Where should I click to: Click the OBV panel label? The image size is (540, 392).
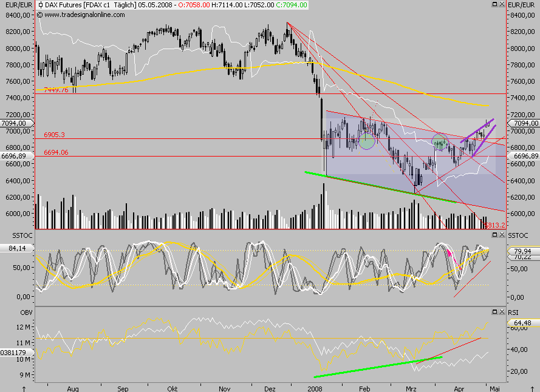coord(26,312)
